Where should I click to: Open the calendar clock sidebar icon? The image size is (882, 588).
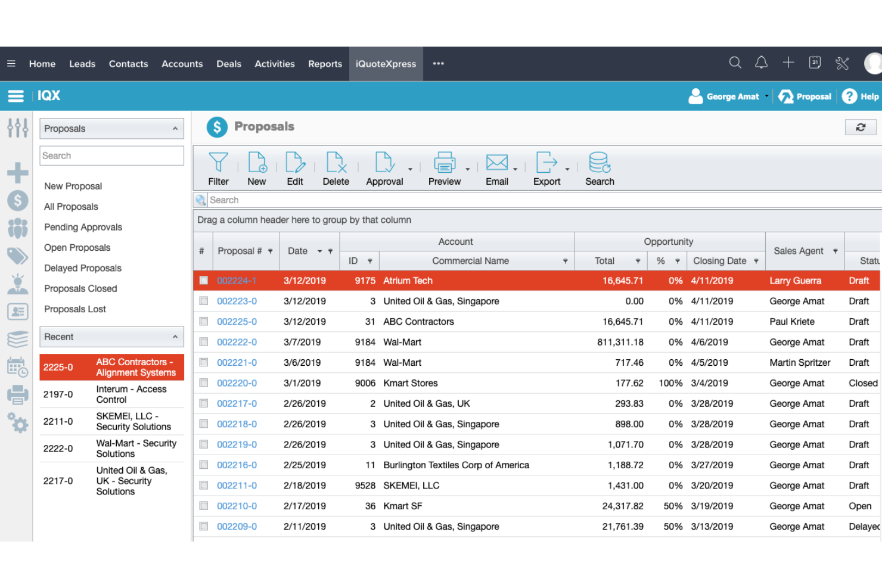17,367
